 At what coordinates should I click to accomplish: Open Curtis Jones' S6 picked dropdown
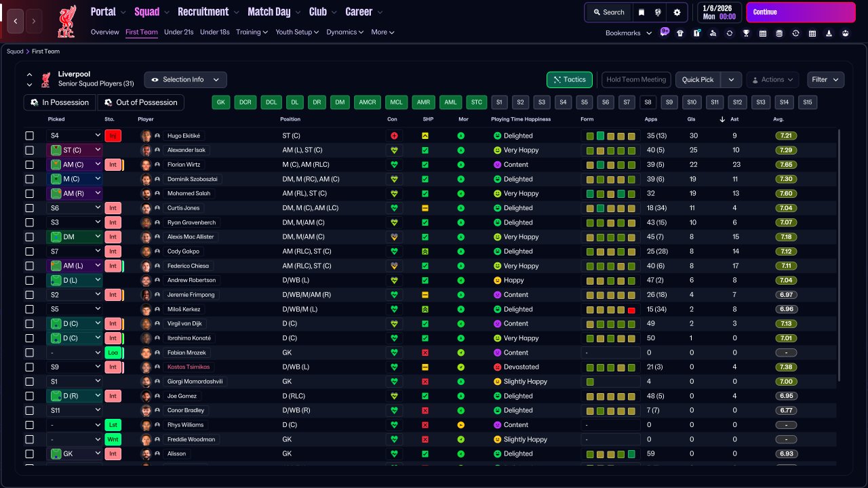click(x=75, y=208)
